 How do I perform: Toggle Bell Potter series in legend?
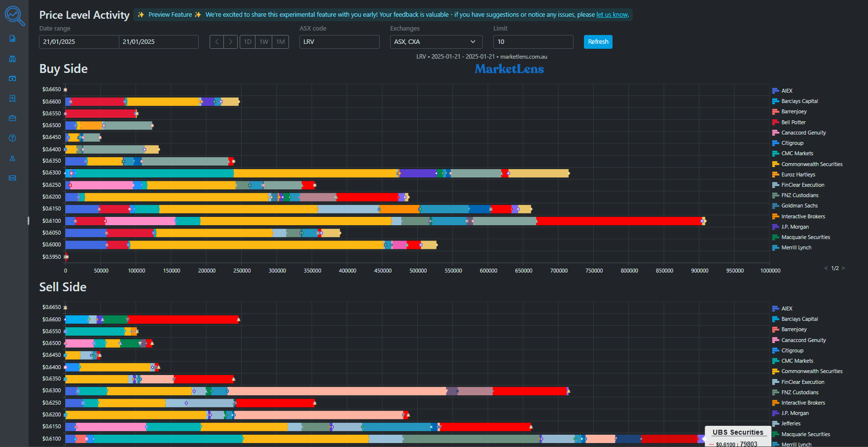coord(793,122)
